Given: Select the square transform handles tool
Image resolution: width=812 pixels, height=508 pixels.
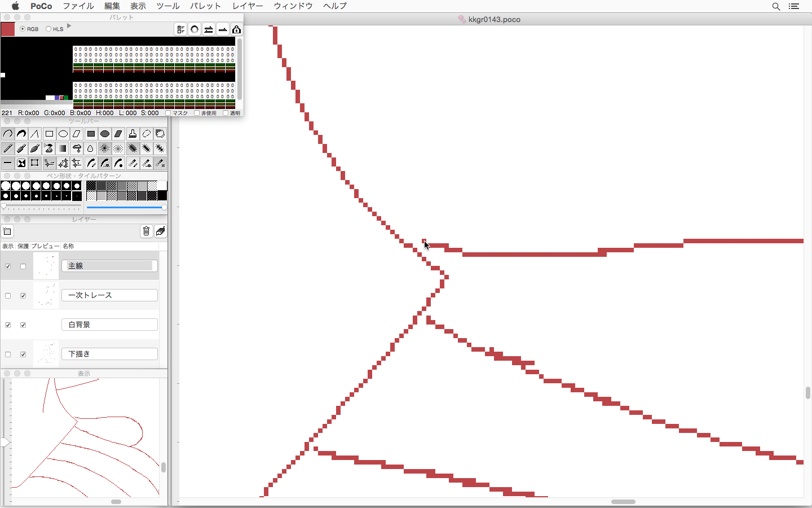Looking at the screenshot, I should [x=35, y=163].
